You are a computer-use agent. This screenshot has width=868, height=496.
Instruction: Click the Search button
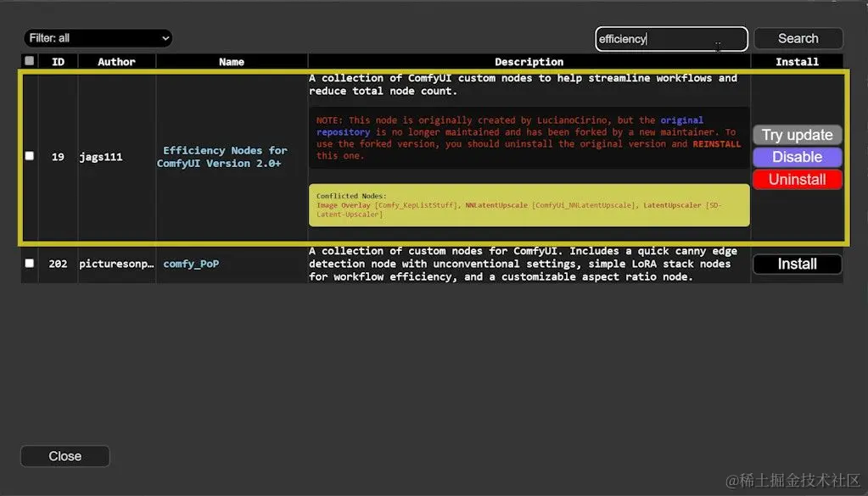coord(798,39)
